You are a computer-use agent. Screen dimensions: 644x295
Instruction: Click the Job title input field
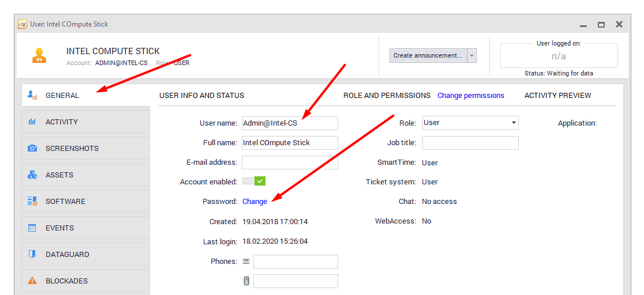coord(470,143)
